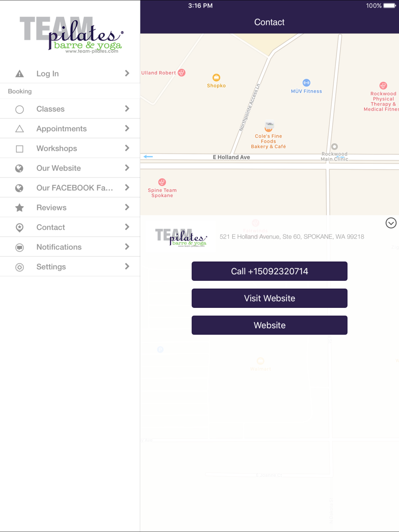Screen dimensions: 399x532
Task: Tap the 3:16 PM clock
Action: (200, 6)
